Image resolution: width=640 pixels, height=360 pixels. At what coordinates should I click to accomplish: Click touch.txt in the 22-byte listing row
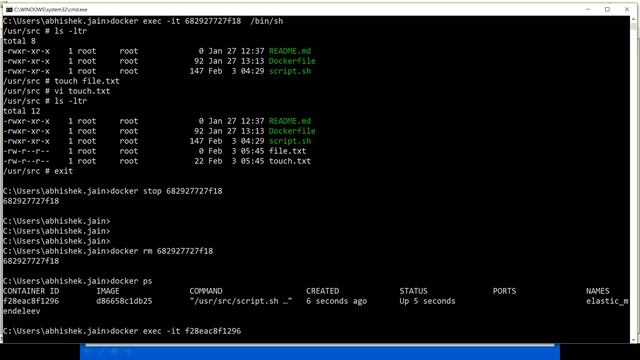click(x=290, y=161)
